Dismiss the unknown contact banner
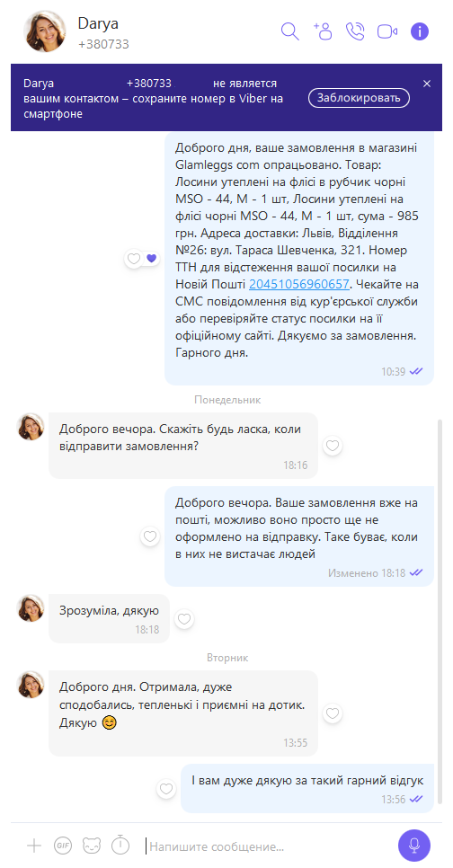This screenshot has height=868, width=453. point(427,84)
